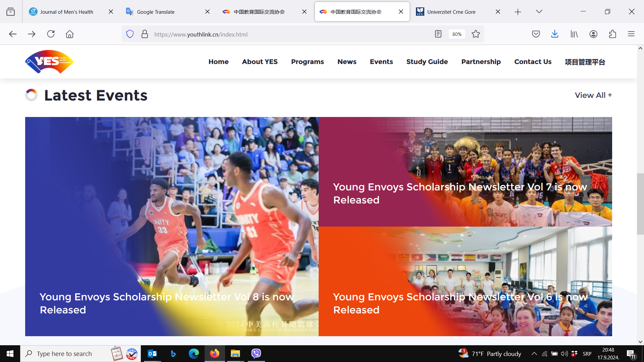Switch the SRP keyboard language
The width and height of the screenshot is (644, 362).
(x=587, y=354)
